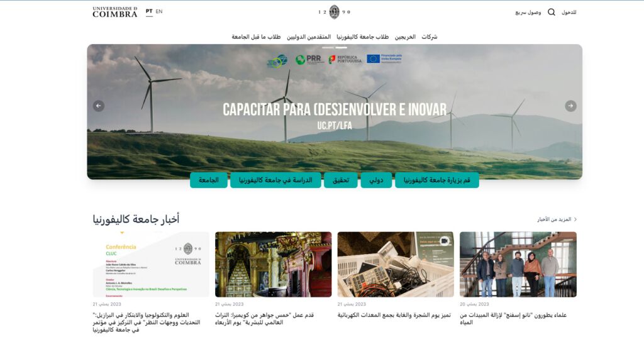Image resolution: width=644 pixels, height=349 pixels.
Task: Click the European Union funding logo
Action: [384, 58]
